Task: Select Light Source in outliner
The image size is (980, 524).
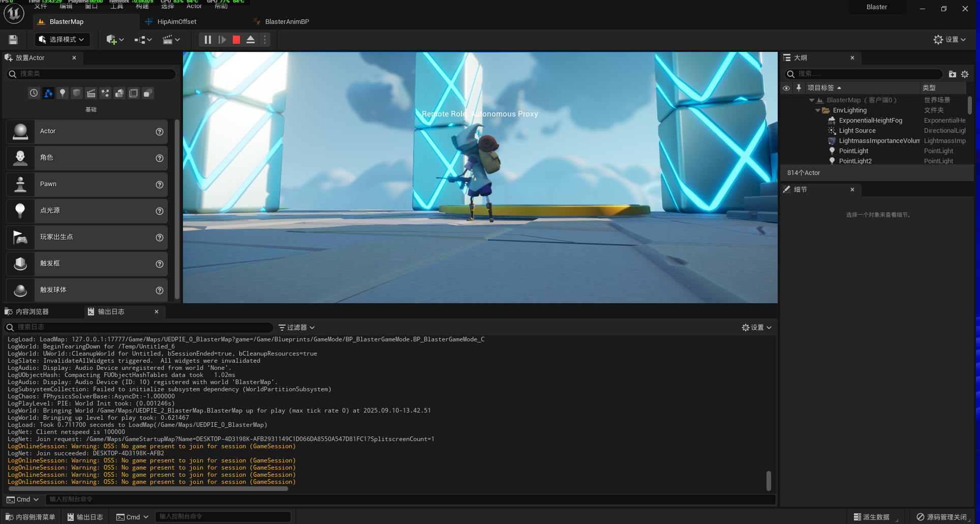Action: click(x=857, y=131)
